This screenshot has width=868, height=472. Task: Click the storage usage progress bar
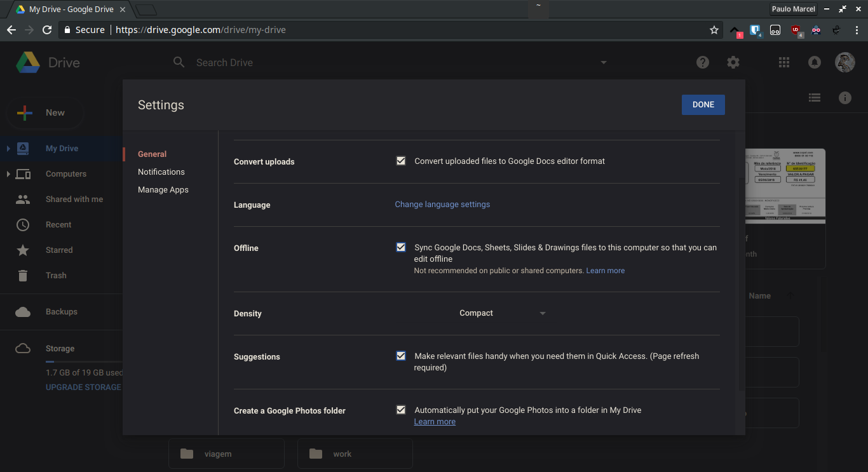coord(83,361)
